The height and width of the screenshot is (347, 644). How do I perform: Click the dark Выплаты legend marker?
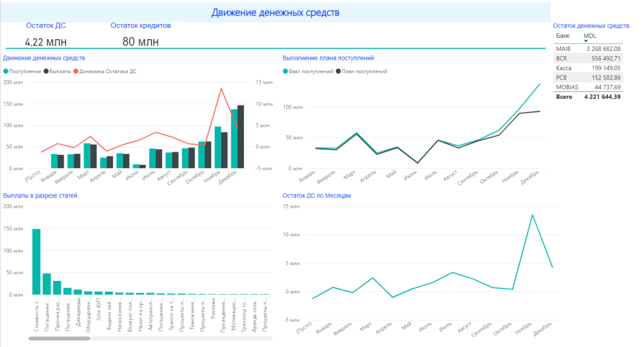click(46, 72)
